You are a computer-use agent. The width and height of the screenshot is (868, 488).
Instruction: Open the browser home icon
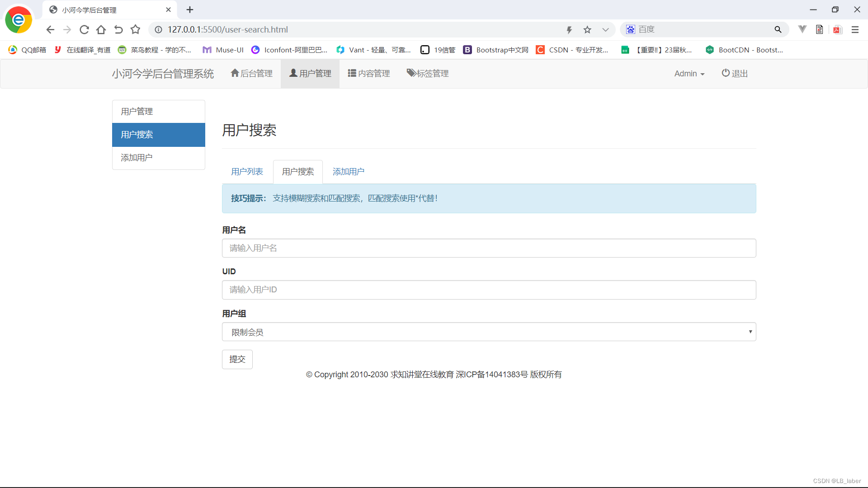pyautogui.click(x=101, y=30)
